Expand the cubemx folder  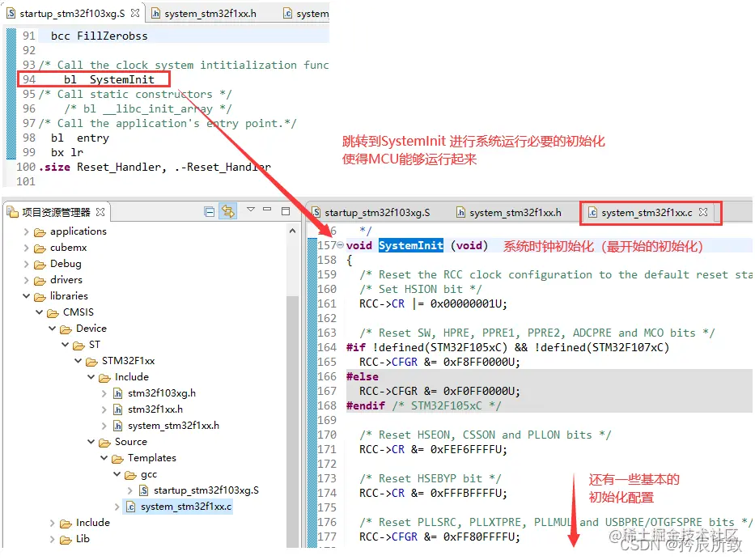pyautogui.click(x=27, y=248)
